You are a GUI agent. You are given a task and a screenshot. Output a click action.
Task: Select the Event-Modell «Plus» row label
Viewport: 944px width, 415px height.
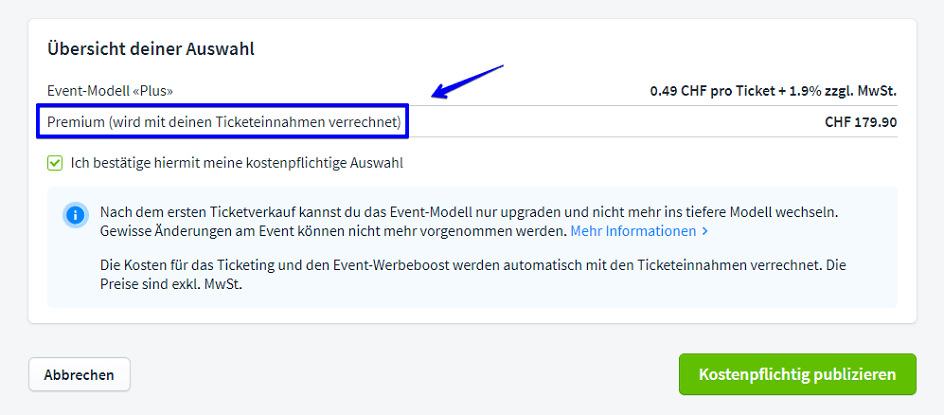tap(110, 91)
